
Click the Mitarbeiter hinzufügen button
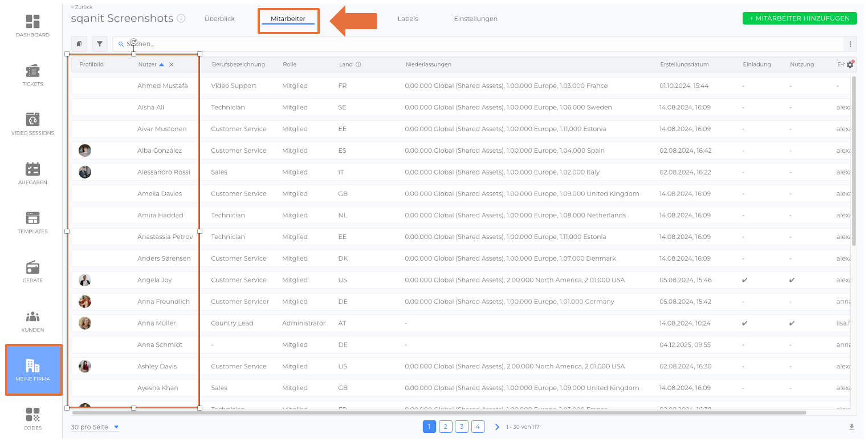[x=800, y=18]
